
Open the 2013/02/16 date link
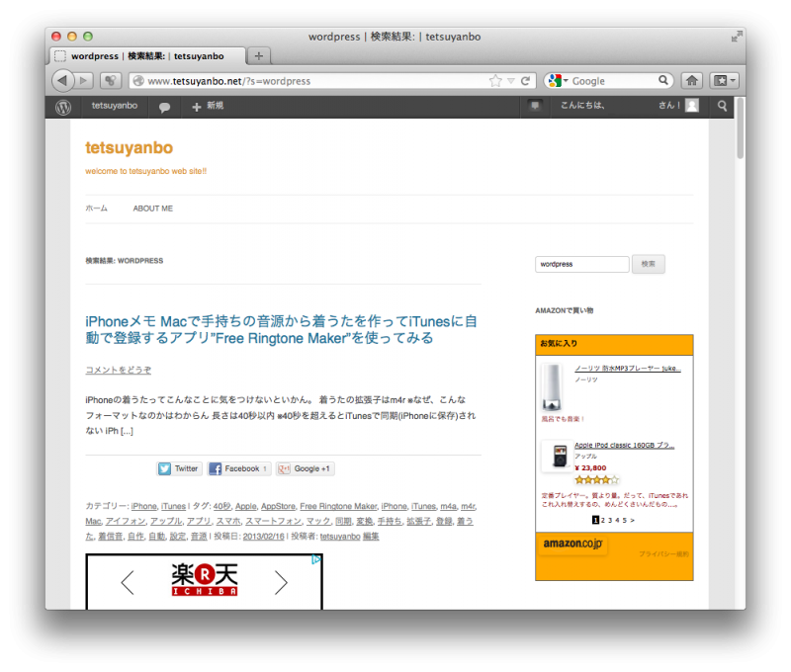click(264, 537)
